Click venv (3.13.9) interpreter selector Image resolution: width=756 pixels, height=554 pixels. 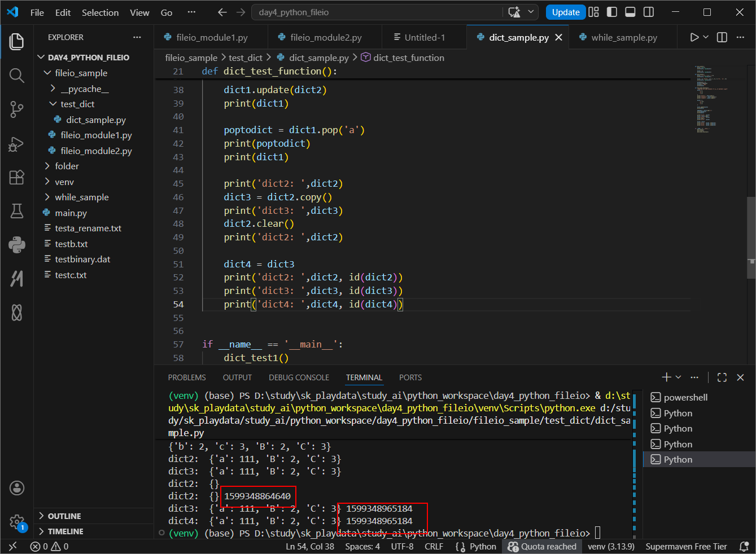tap(611, 547)
